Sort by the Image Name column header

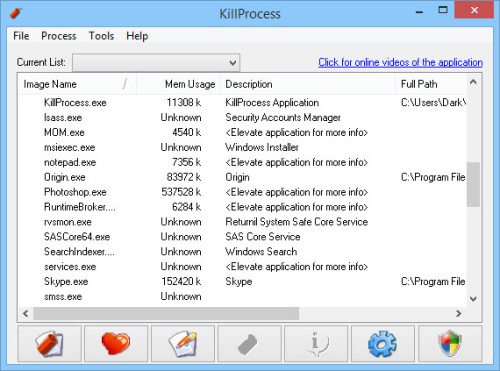77,84
